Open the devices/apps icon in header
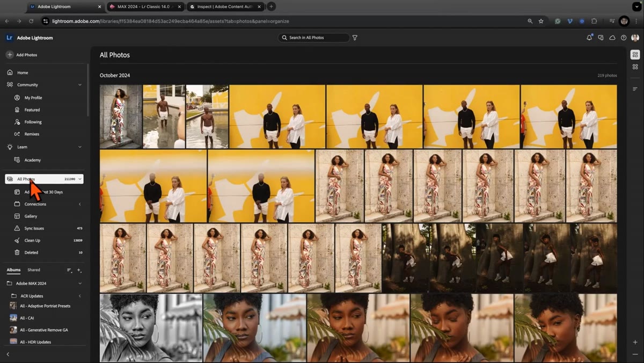The image size is (644, 363). click(x=601, y=38)
